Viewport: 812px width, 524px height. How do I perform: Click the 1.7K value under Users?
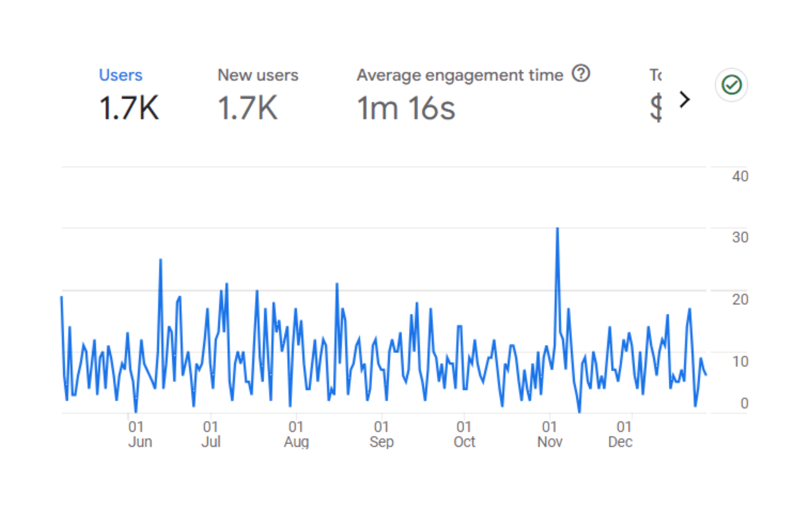129,108
